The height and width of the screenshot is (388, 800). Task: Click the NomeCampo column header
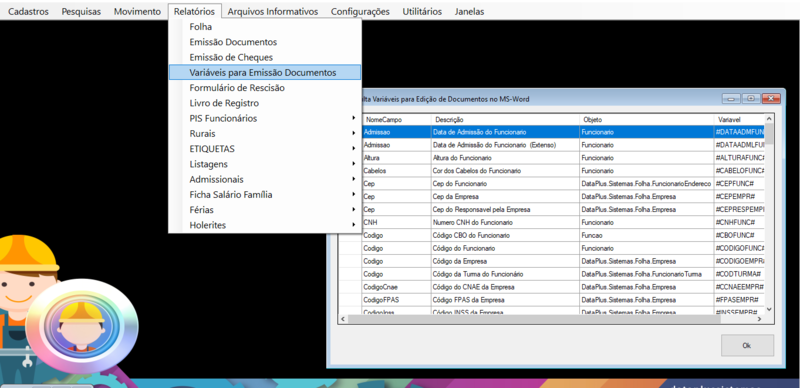[396, 119]
